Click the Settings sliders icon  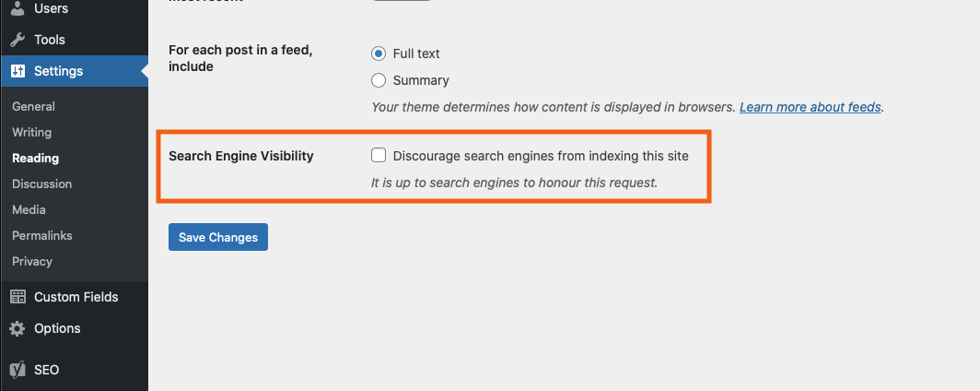pos(17,71)
